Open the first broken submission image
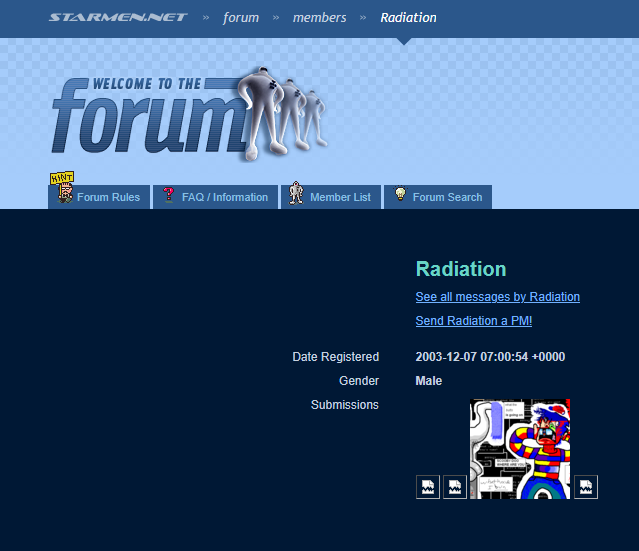The image size is (639, 551). (427, 487)
